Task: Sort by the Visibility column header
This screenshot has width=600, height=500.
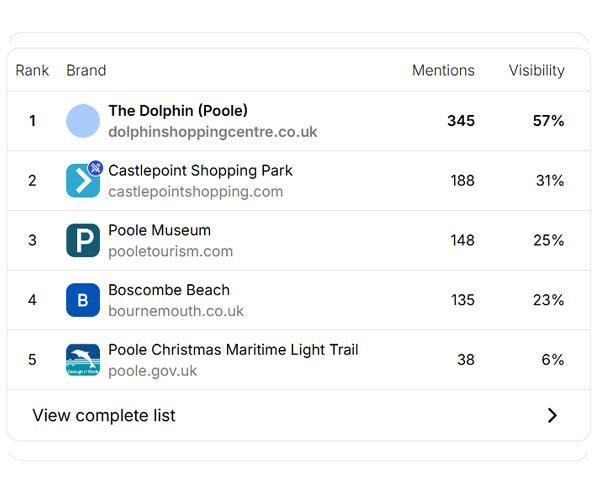Action: [536, 70]
